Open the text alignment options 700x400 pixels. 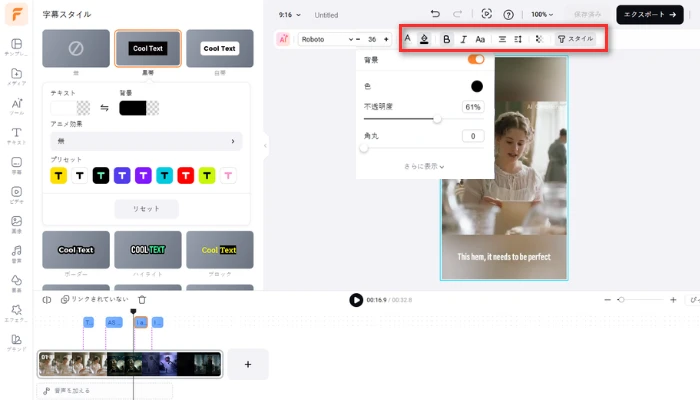(502, 39)
